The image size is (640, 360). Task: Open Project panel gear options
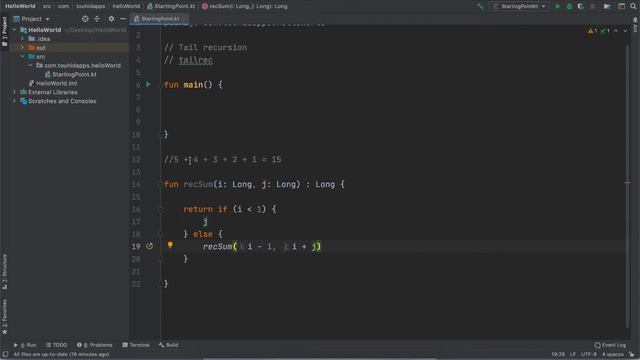(x=111, y=19)
